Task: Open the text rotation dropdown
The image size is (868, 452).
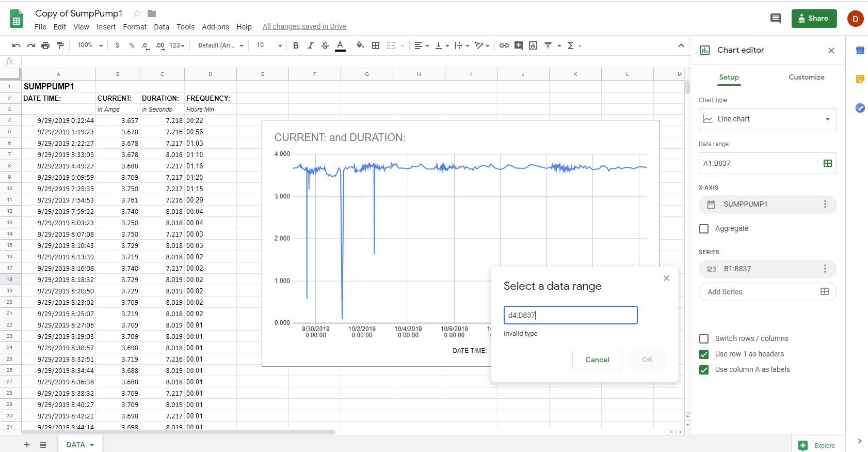Action: tap(483, 45)
